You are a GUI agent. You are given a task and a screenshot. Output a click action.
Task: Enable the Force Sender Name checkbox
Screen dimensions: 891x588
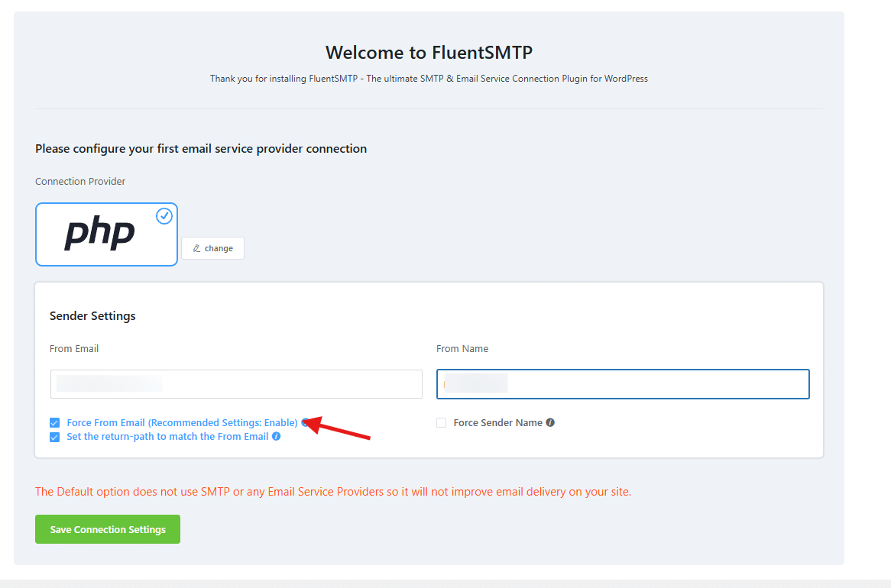(x=441, y=422)
